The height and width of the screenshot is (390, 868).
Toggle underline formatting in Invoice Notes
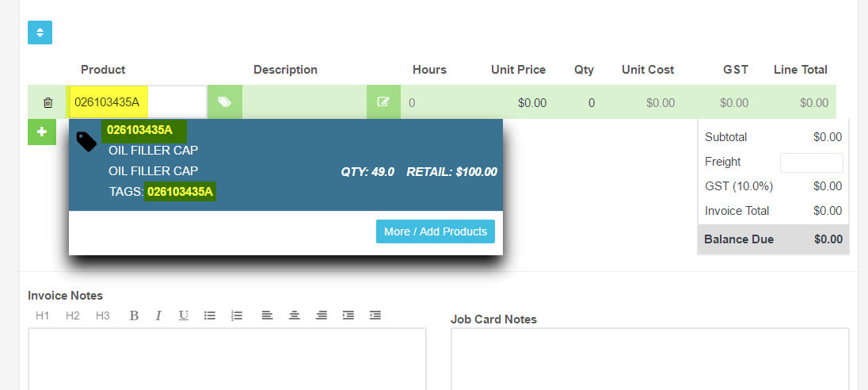(183, 315)
